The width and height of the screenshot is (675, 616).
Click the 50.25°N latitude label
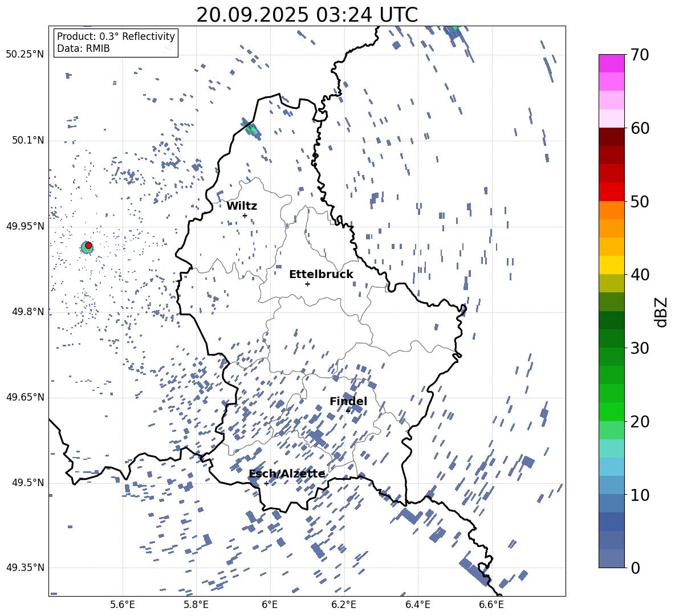coord(25,55)
